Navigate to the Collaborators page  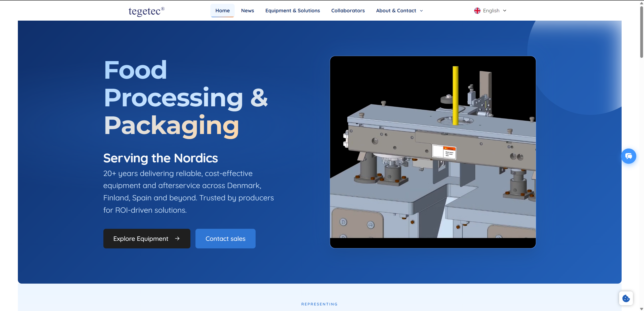348,11
